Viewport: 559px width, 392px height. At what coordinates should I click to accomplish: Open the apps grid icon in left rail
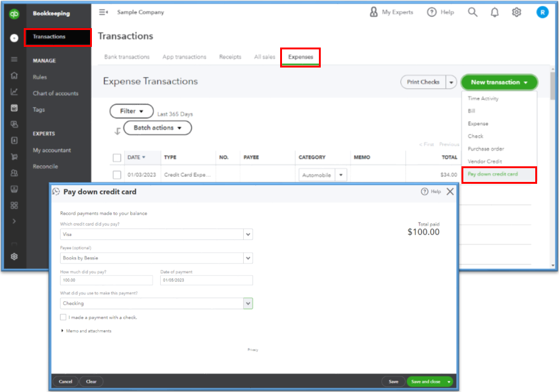coord(14,205)
